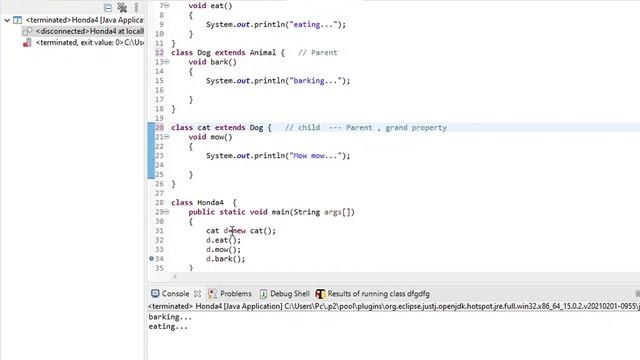This screenshot has width=640, height=360.
Task: Switch to the Problems tab
Action: (x=236, y=293)
